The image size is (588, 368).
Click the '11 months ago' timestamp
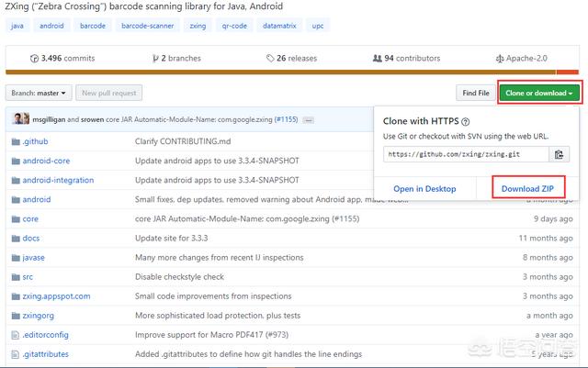(546, 239)
